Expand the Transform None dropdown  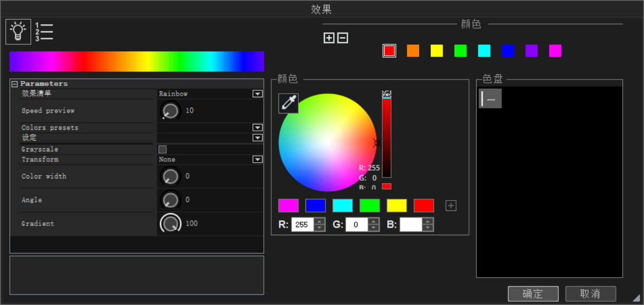(257, 160)
